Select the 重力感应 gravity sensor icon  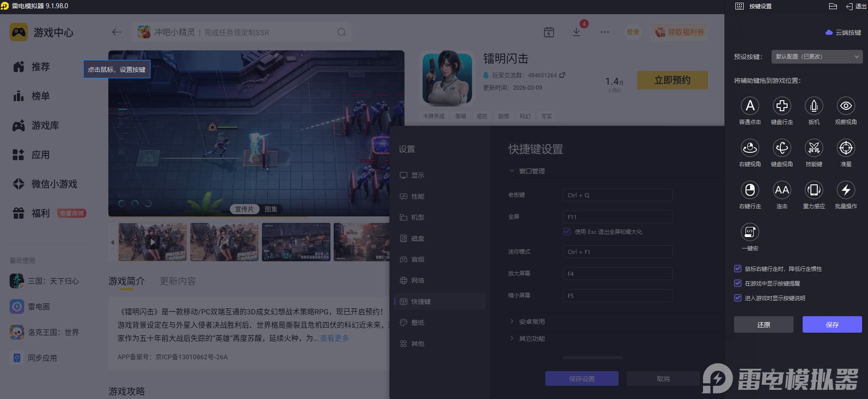click(814, 190)
